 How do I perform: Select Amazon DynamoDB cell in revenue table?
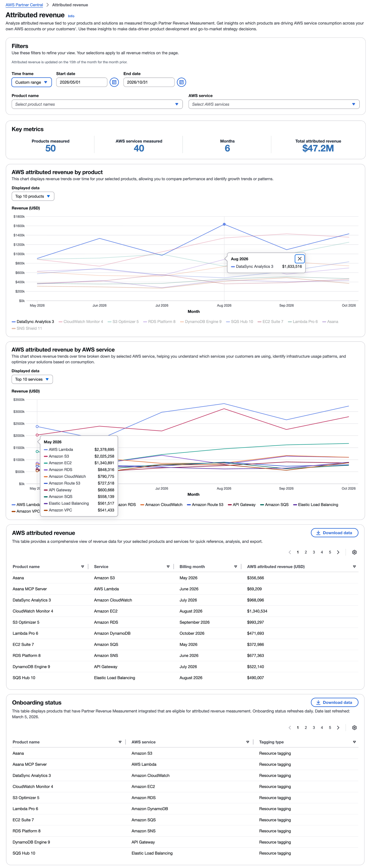(x=112, y=633)
